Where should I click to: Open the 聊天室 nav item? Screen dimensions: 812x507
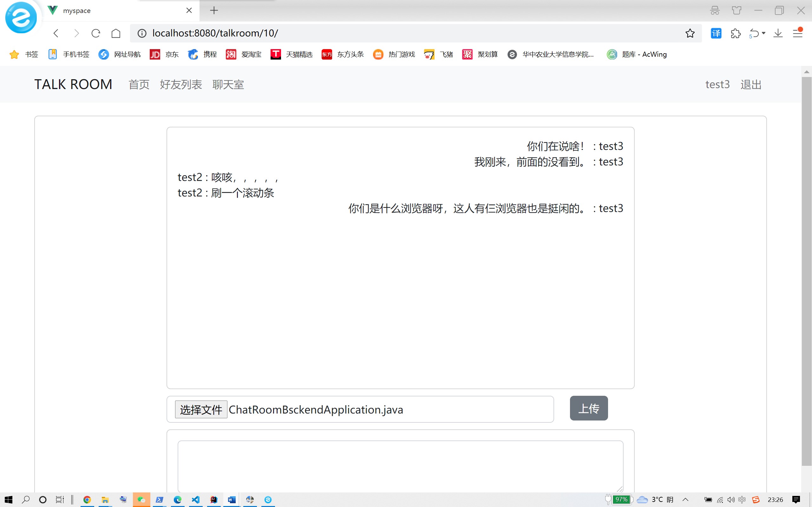(x=228, y=85)
